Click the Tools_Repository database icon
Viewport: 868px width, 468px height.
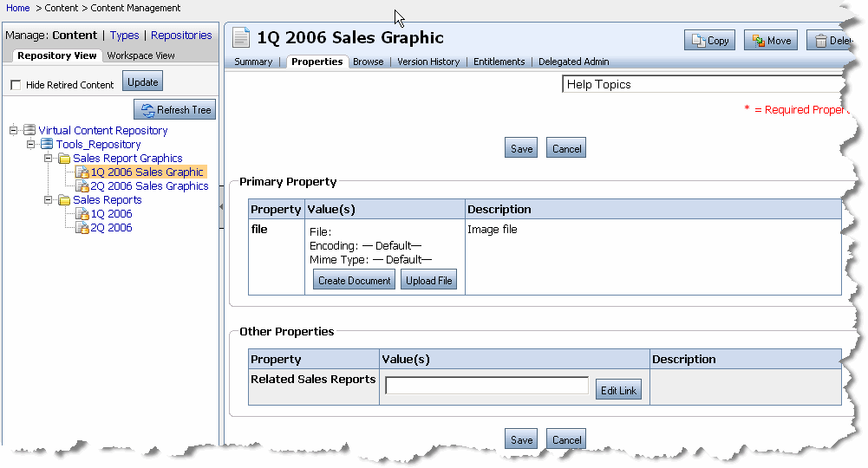click(x=47, y=144)
